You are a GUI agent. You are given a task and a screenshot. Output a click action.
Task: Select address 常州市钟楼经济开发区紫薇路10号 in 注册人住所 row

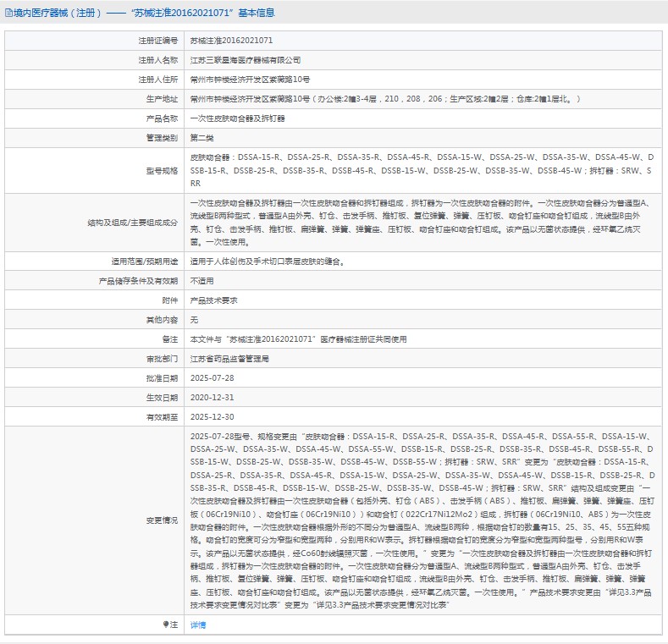point(250,80)
